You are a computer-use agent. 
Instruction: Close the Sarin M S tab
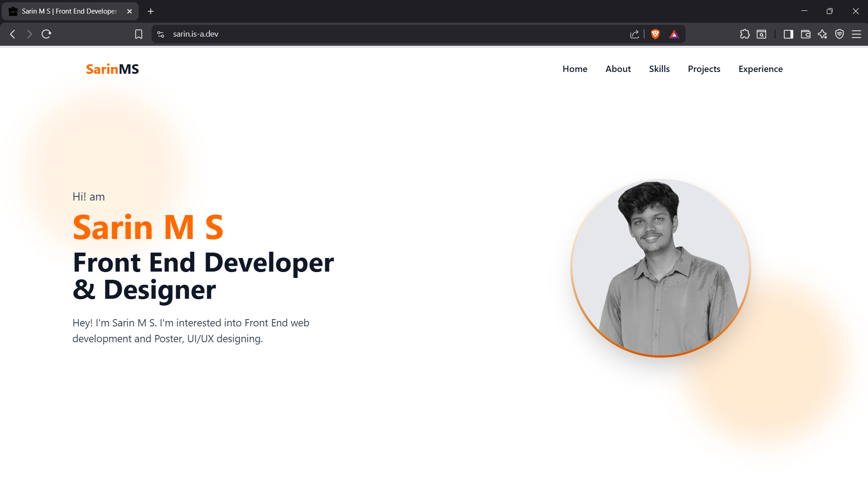click(x=129, y=11)
